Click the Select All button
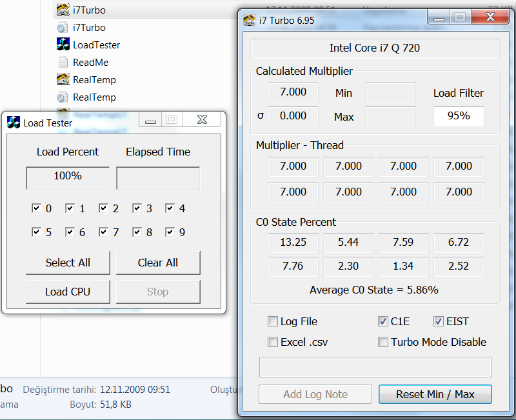Viewport: 516px width, 420px height. click(x=68, y=263)
